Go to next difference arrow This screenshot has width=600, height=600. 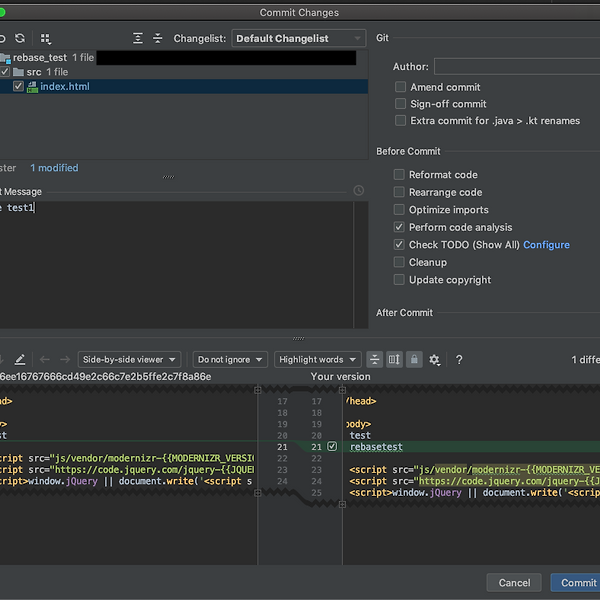65,360
